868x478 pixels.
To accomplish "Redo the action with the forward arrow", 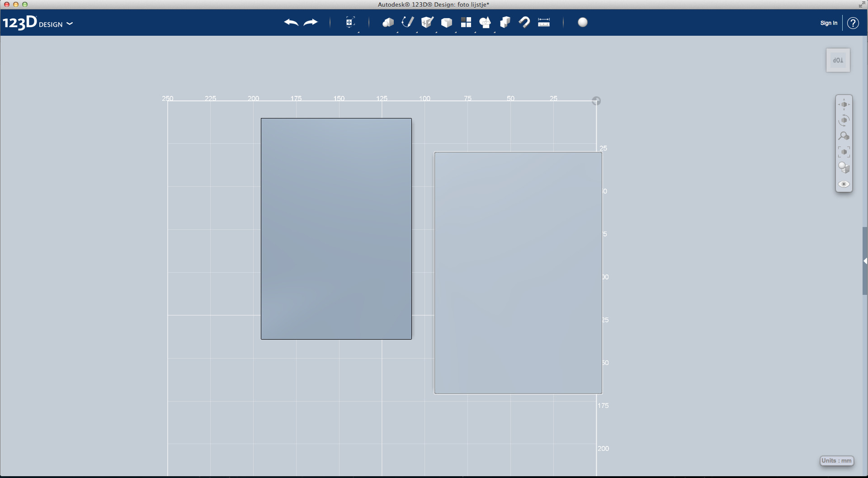I will click(x=311, y=22).
